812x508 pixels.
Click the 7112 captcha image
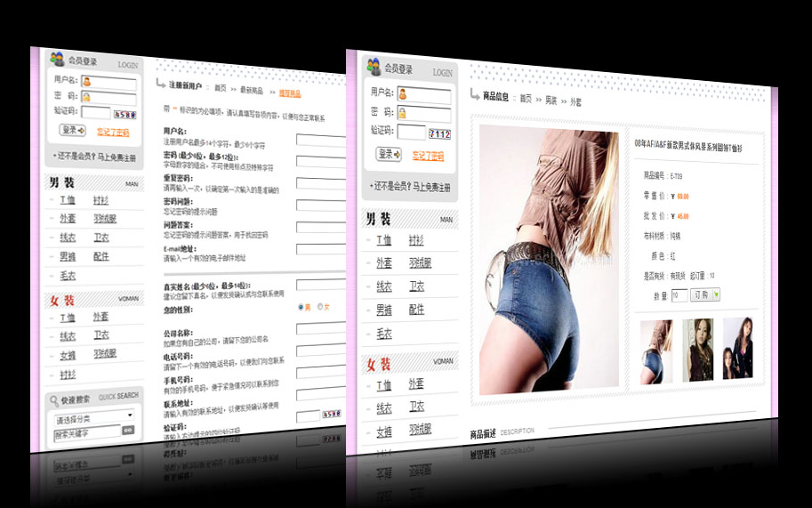[439, 133]
